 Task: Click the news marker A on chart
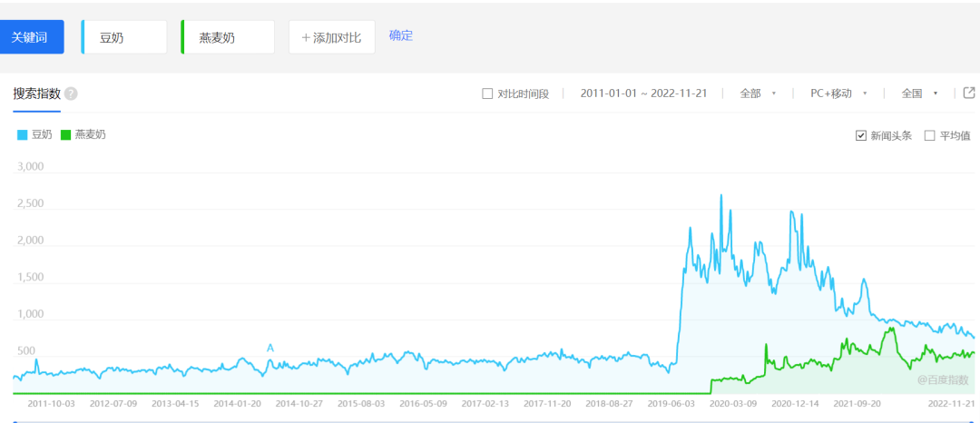point(269,348)
